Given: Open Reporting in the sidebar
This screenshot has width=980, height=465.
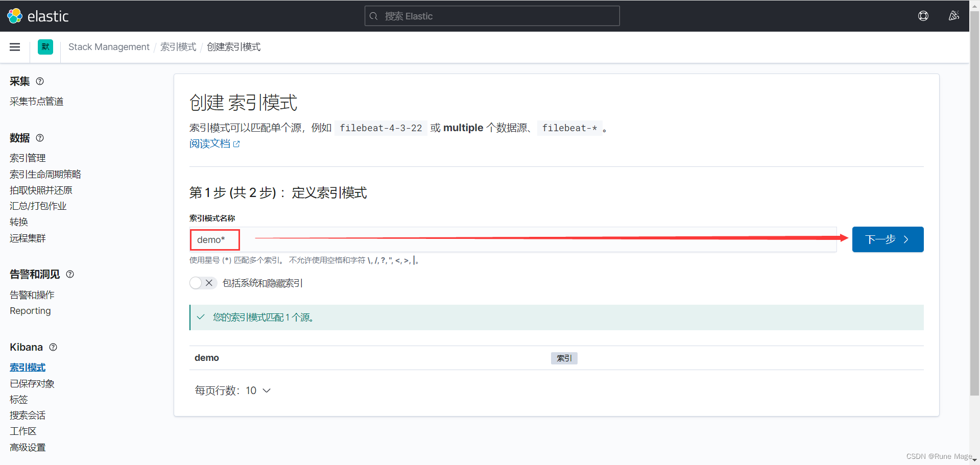Looking at the screenshot, I should coord(30,311).
